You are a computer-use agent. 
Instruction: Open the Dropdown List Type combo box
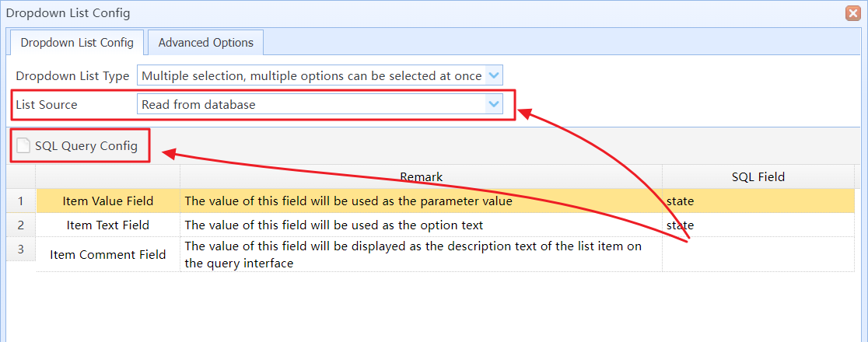tap(320, 76)
